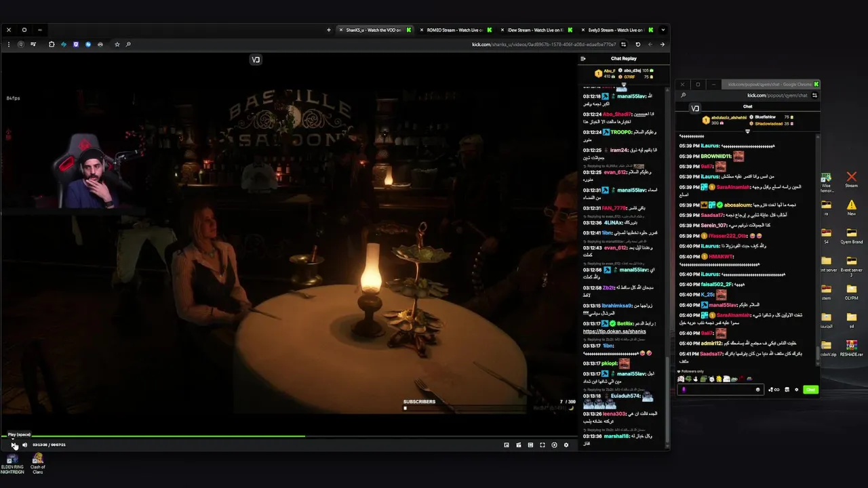Collapse the Chat Replay panel
This screenshot has height=488, width=868.
[583, 58]
